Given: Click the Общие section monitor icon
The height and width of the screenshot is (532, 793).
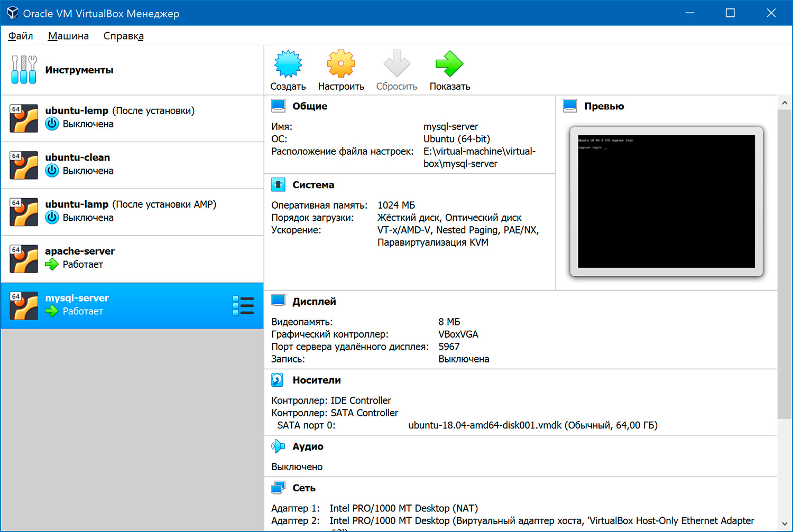Looking at the screenshot, I should click(x=278, y=106).
